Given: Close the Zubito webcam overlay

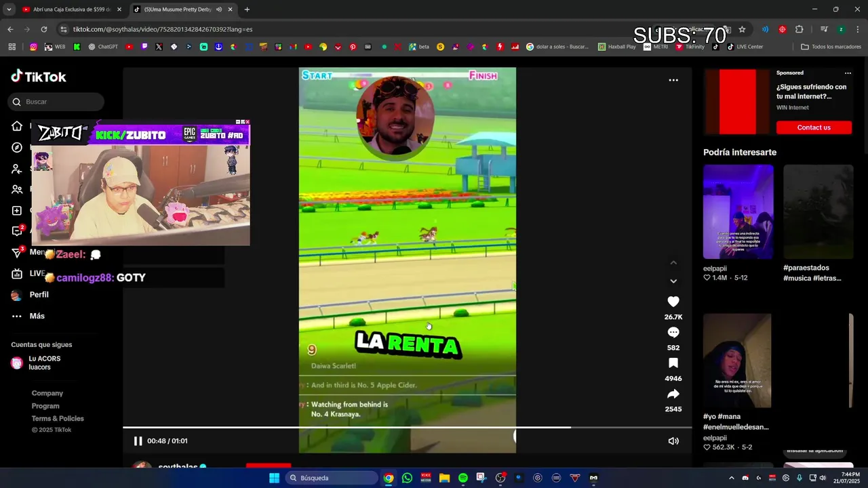Looking at the screenshot, I should coord(248,122).
